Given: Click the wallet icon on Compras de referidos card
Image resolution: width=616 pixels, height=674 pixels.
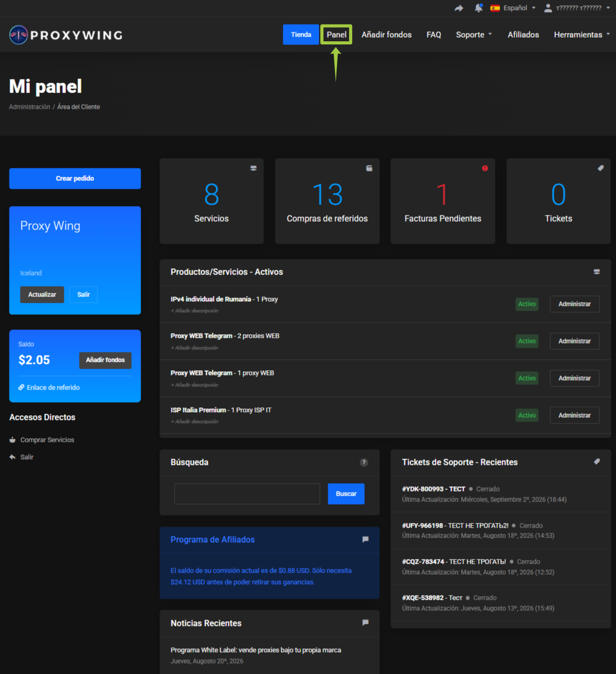Looking at the screenshot, I should click(x=369, y=168).
